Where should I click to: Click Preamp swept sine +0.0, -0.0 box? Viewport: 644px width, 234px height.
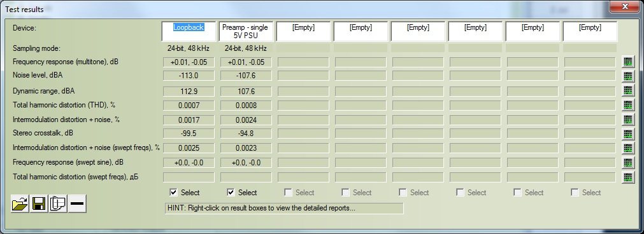pyautogui.click(x=246, y=163)
